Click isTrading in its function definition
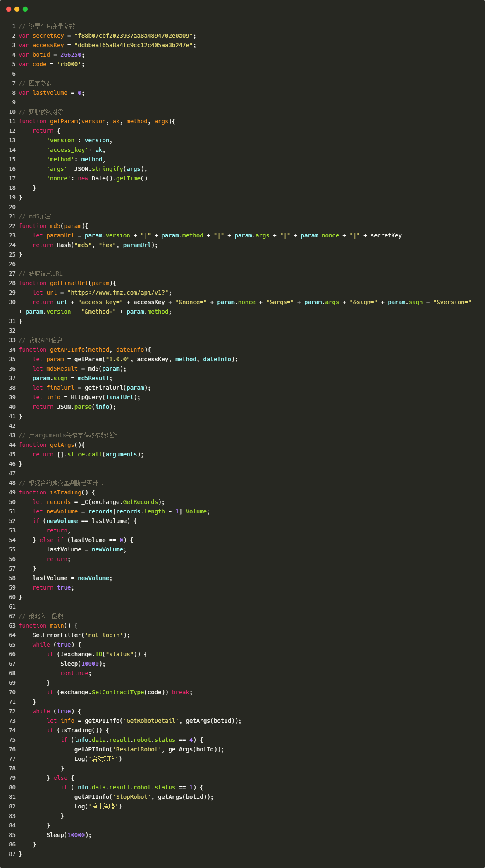485x868 pixels. pos(65,492)
